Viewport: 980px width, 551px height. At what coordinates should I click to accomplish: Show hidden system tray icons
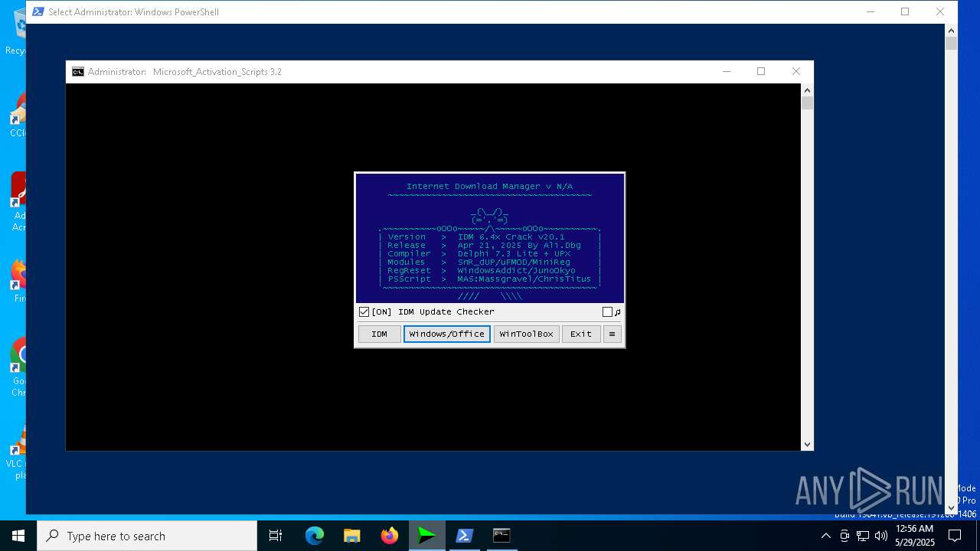(826, 536)
